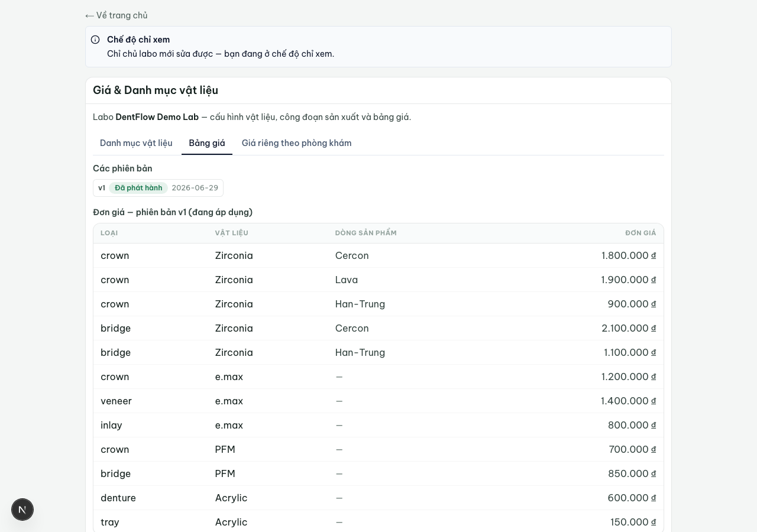Open the Next.js dev tools badge
Image resolution: width=757 pixels, height=532 pixels.
coord(22,510)
